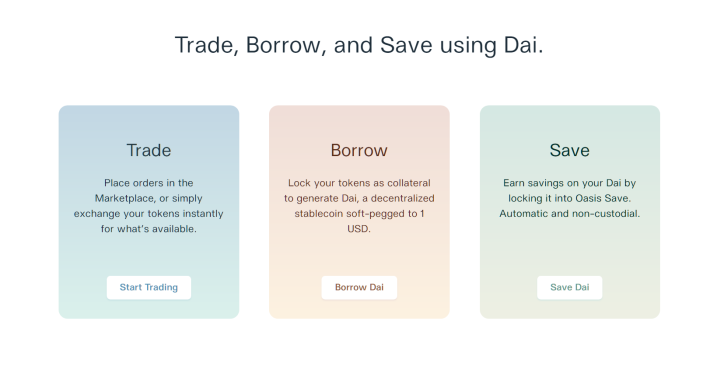Click the word Save in the headline
Viewport: 710px width, 369px height.
(x=406, y=45)
